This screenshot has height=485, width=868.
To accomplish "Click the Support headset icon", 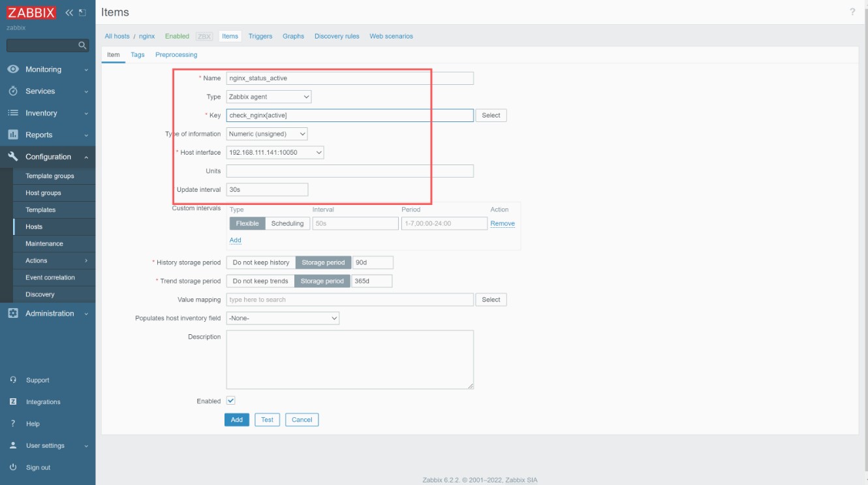I will click(13, 380).
